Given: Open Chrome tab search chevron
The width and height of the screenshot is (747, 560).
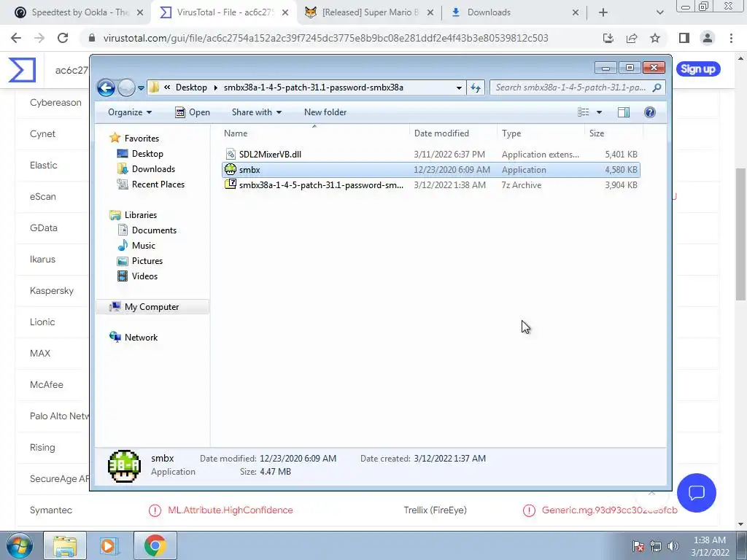Looking at the screenshot, I should tap(659, 13).
